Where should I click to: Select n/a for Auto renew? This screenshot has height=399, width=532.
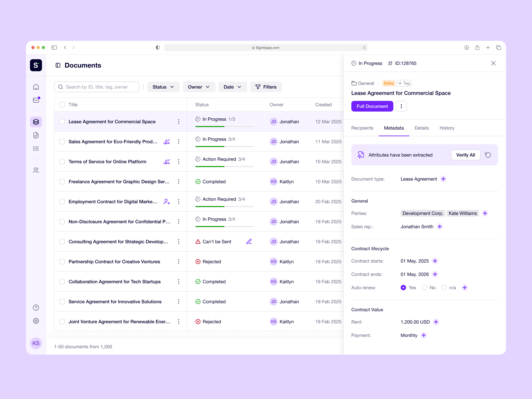tap(444, 288)
